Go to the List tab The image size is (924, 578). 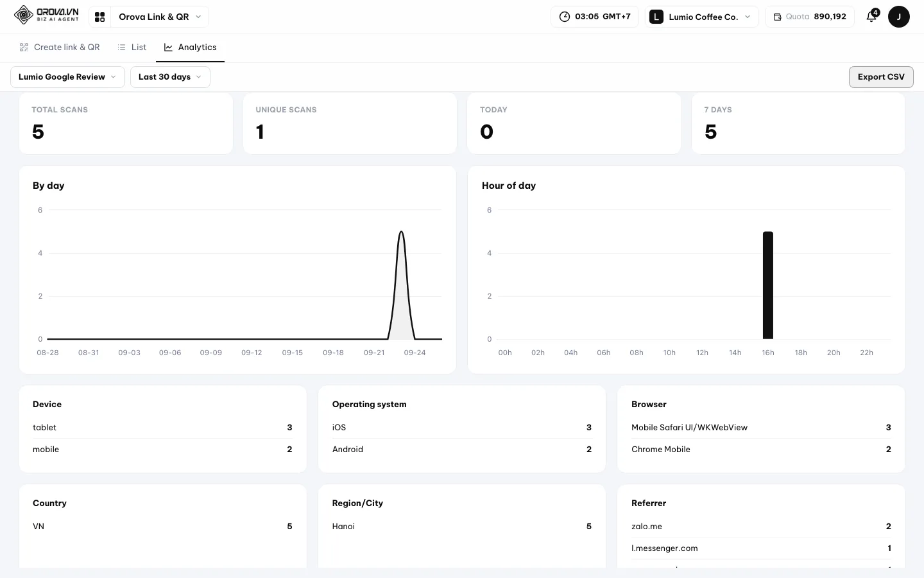pos(132,48)
